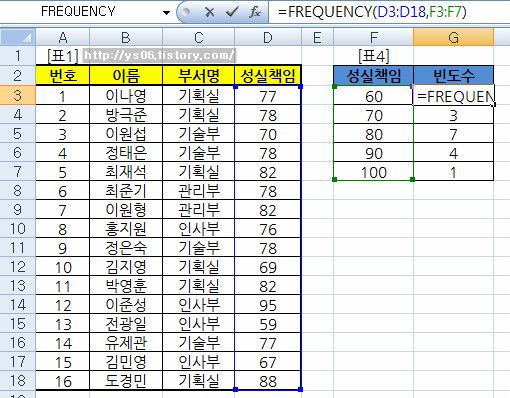510x398 pixels.
Task: Click name cell 정은숙
Action: [x=126, y=248]
